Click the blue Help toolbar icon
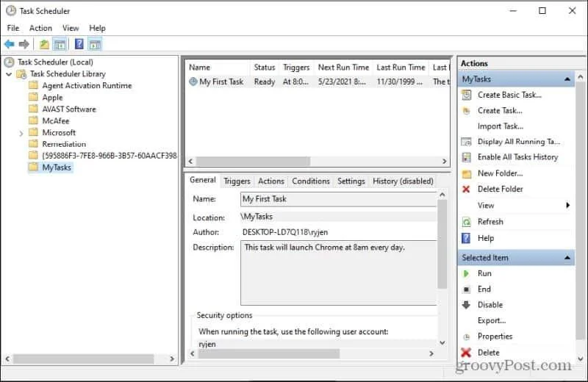588x382 pixels. (79, 44)
